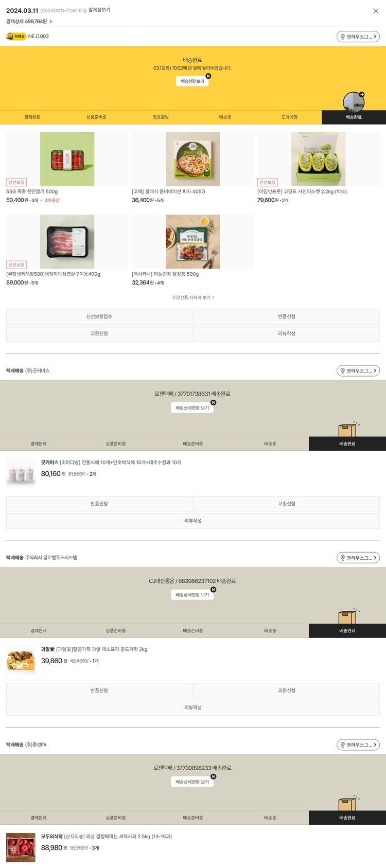Expand 결제상세 499,764원 payment details
The width and height of the screenshot is (386, 868).
[29, 22]
